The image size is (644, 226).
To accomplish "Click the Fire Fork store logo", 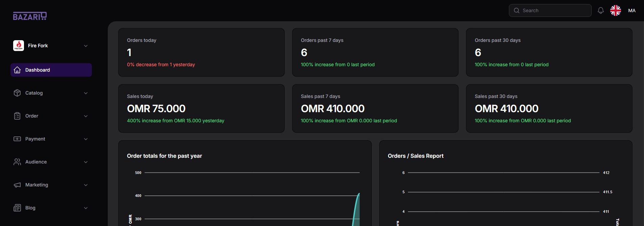I will (x=19, y=46).
